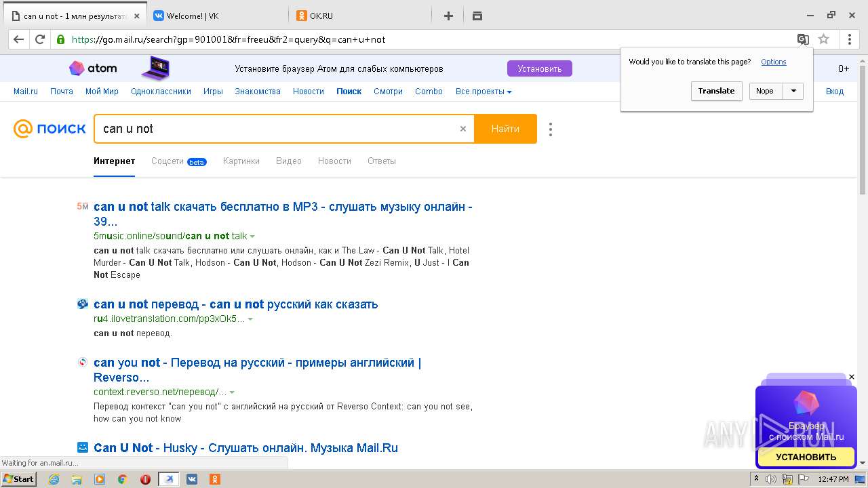
Task: Open the browser three-dot menu
Action: [850, 39]
